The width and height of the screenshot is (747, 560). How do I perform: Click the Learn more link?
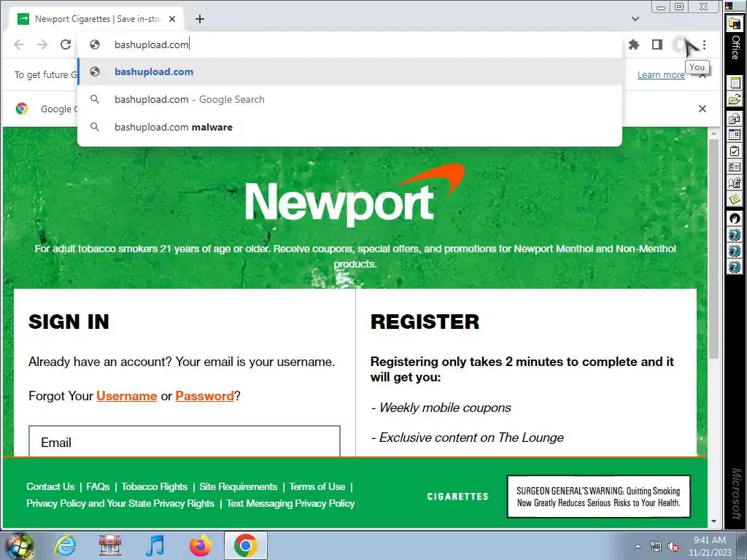click(x=661, y=75)
